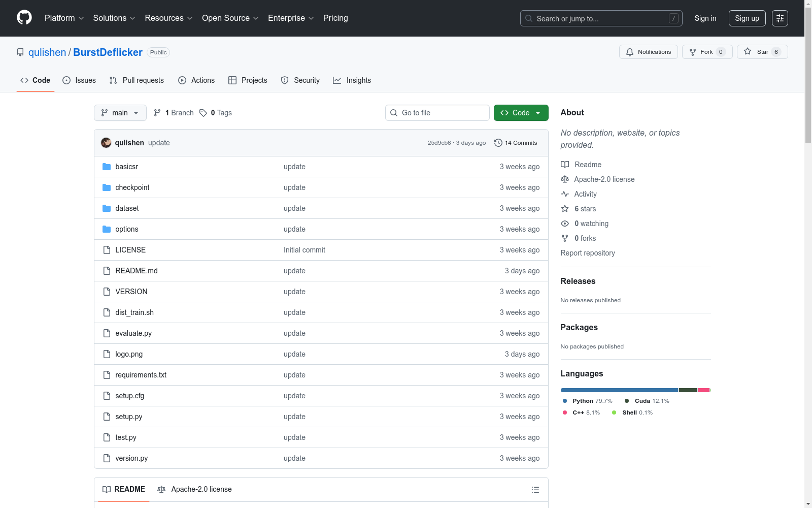Viewport: 812px width, 508px height.
Task: Click the checkpoint folder icon
Action: 107,187
